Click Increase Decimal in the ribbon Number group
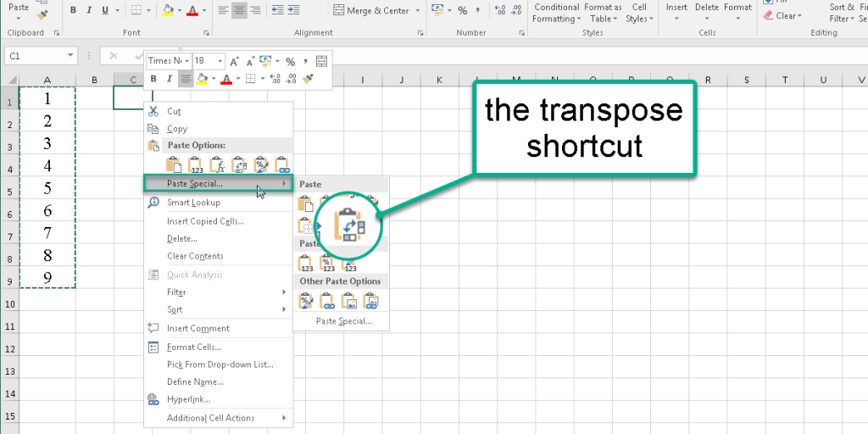 click(500, 10)
